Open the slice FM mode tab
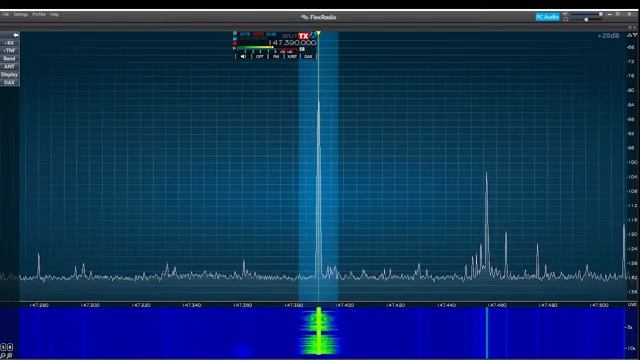Image resolution: width=640 pixels, height=360 pixels. tap(276, 56)
